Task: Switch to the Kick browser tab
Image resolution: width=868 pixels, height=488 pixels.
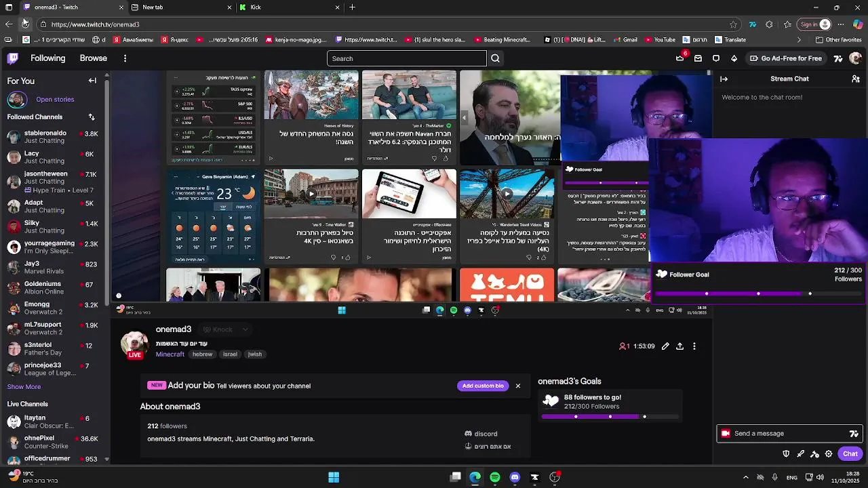Action: click(290, 7)
